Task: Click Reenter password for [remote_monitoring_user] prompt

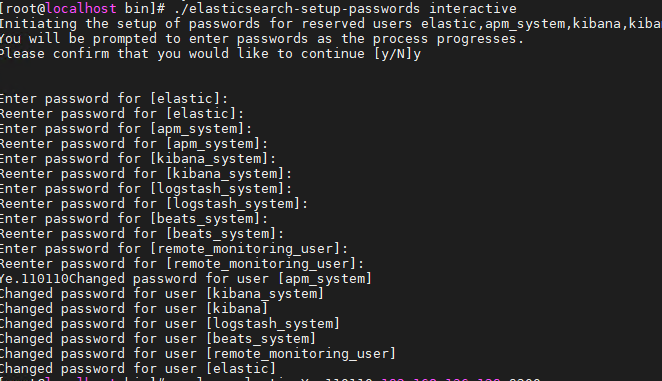Action: 182,264
